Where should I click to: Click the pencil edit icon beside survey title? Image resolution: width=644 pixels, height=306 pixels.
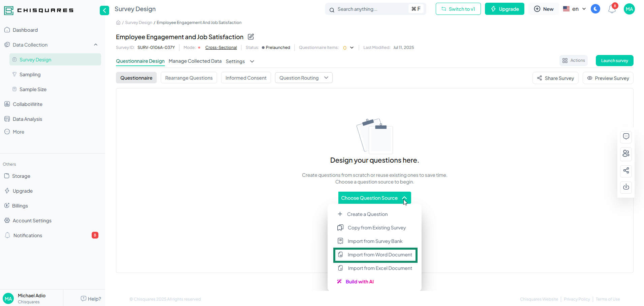[x=251, y=37]
